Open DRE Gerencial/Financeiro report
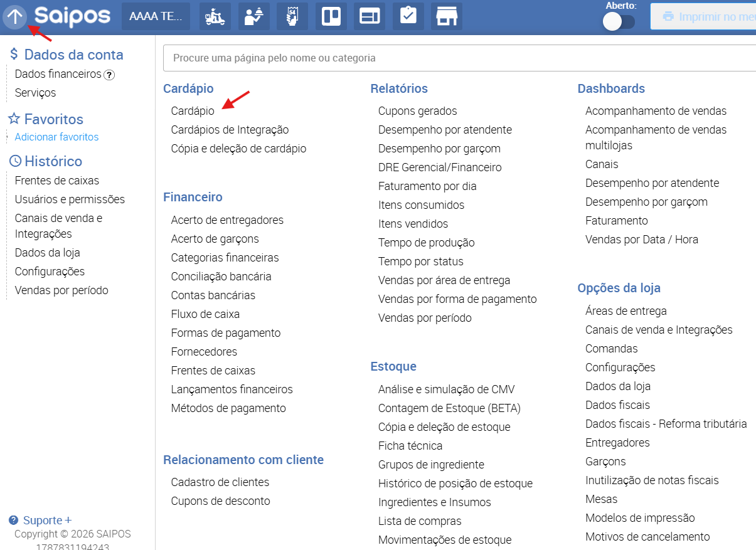The width and height of the screenshot is (756, 550). pos(440,167)
